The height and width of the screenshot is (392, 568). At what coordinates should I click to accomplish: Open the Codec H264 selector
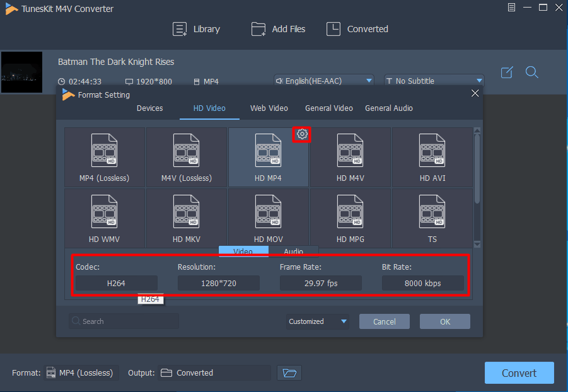coord(116,283)
